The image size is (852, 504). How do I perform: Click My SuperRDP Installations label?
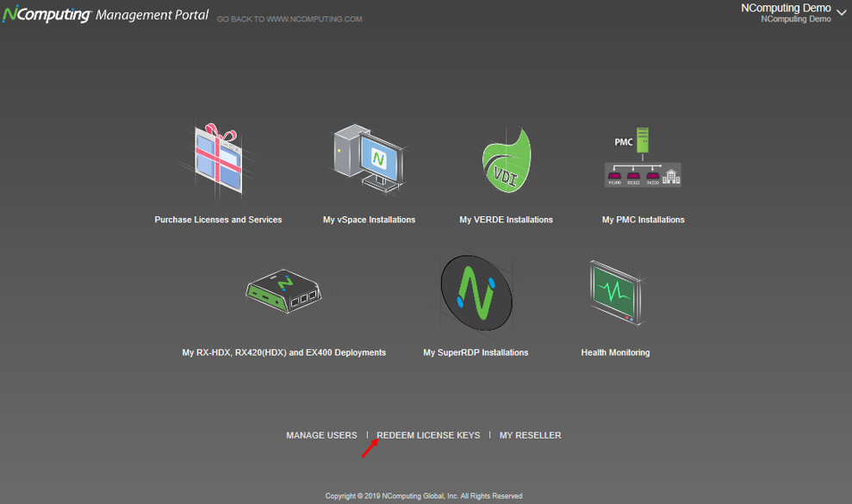pos(476,352)
